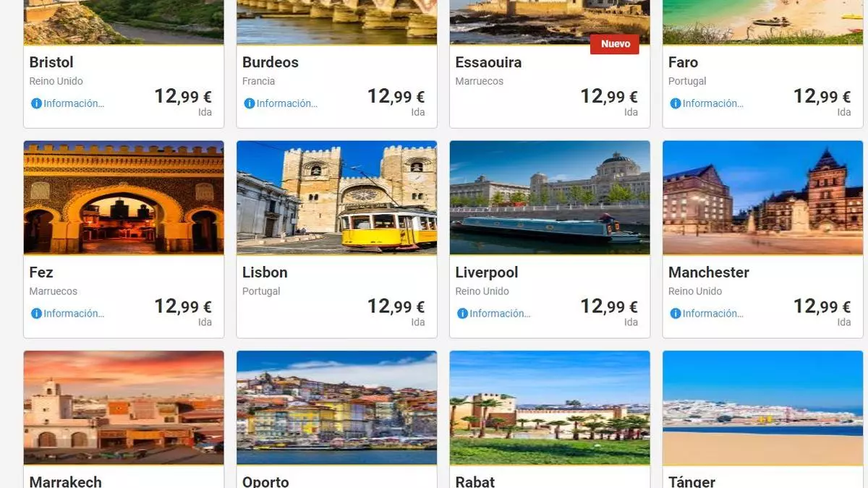Image resolution: width=868 pixels, height=488 pixels.
Task: Open the Manchester destination photo
Action: [x=763, y=197]
